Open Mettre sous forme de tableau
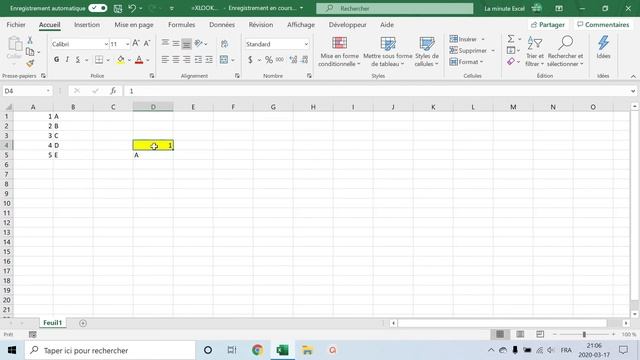 [387, 51]
